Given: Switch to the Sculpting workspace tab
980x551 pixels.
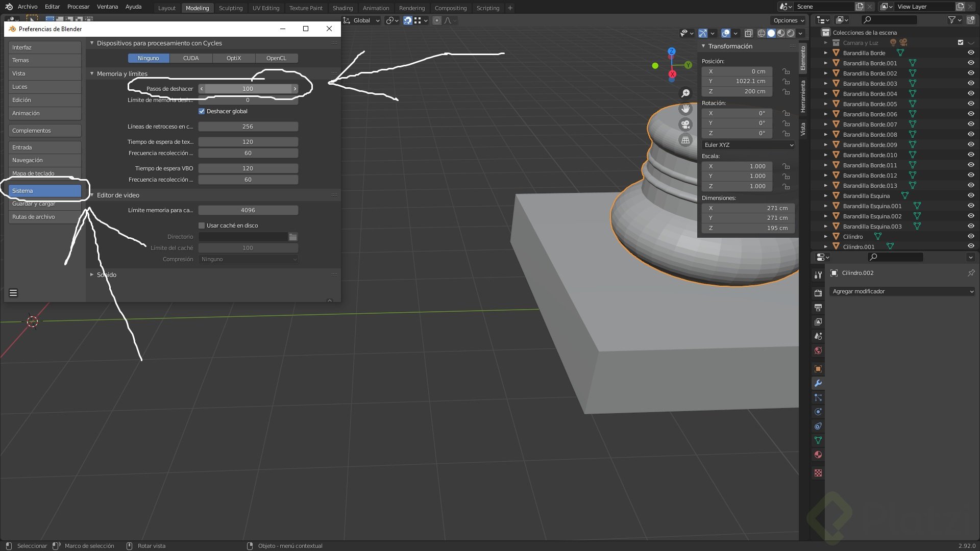Looking at the screenshot, I should pyautogui.click(x=231, y=8).
